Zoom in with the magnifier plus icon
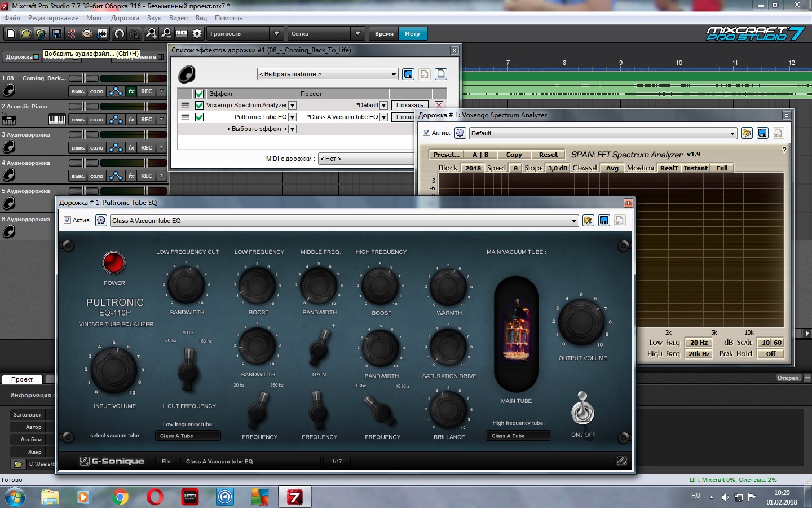Viewport: 812px width, 508px height. pyautogui.click(x=151, y=34)
